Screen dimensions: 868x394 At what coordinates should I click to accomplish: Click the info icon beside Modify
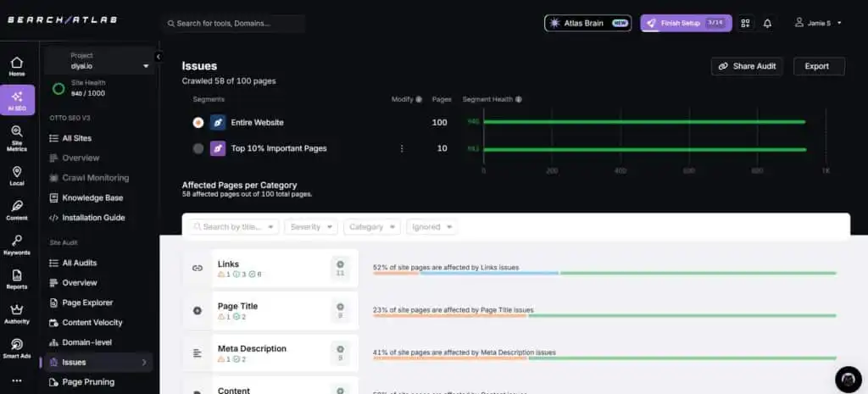(419, 100)
